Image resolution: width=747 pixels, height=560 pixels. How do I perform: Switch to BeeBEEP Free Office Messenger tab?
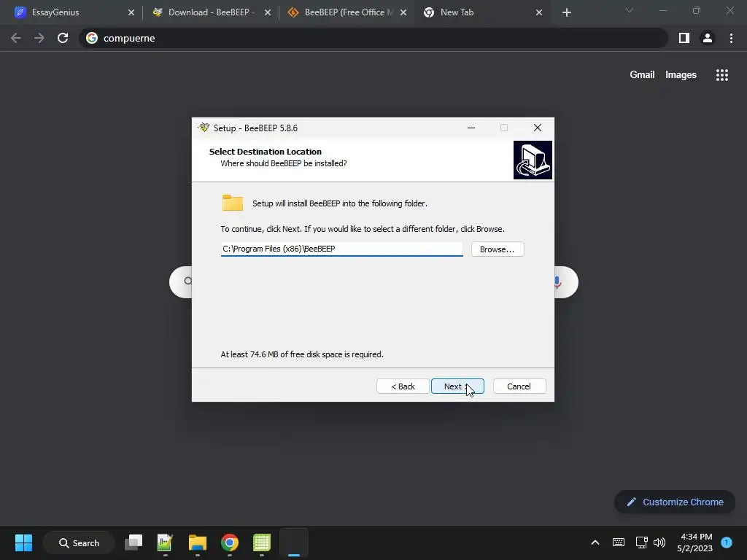(x=348, y=12)
